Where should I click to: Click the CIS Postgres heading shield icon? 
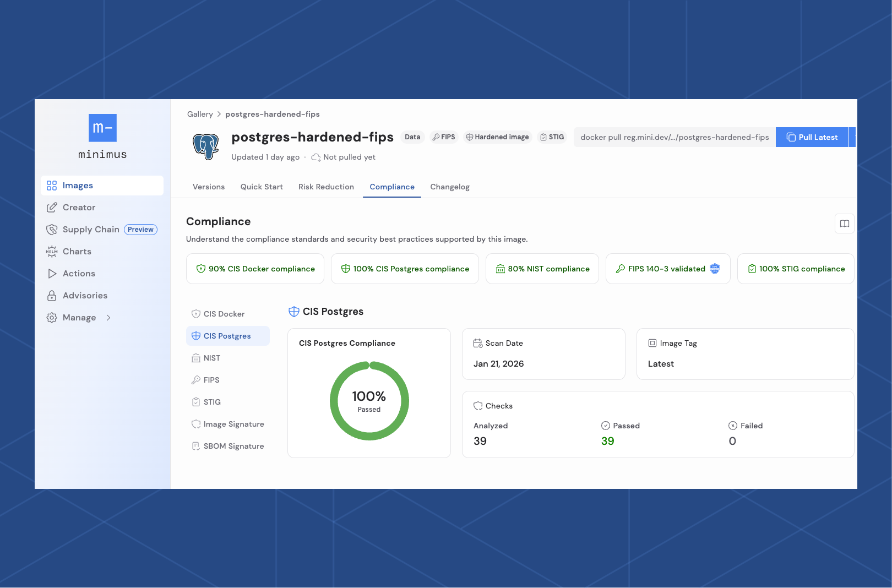point(294,312)
